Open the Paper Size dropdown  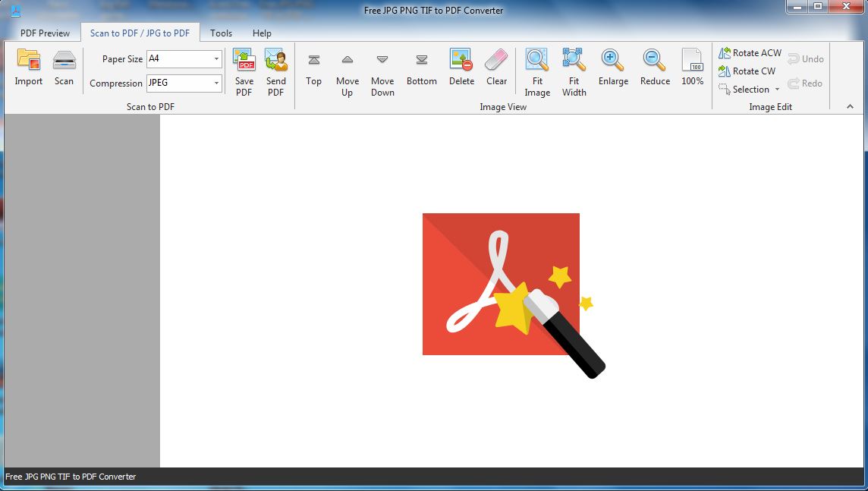217,58
